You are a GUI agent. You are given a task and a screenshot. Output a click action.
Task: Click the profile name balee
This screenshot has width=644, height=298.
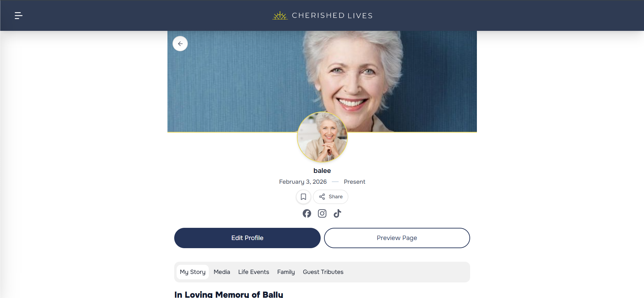coord(322,171)
